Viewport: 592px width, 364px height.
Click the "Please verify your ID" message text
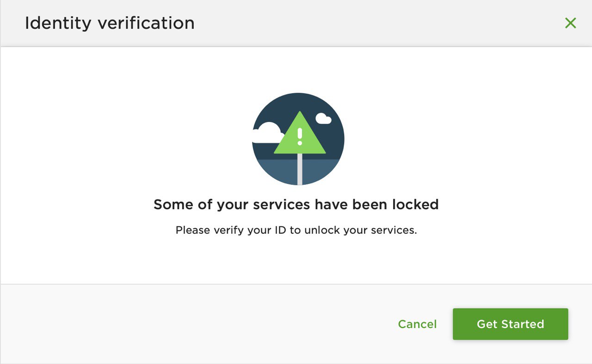coord(296,230)
